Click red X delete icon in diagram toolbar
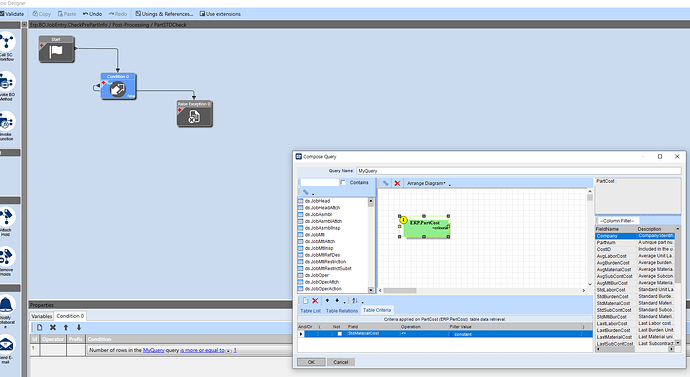 click(397, 183)
